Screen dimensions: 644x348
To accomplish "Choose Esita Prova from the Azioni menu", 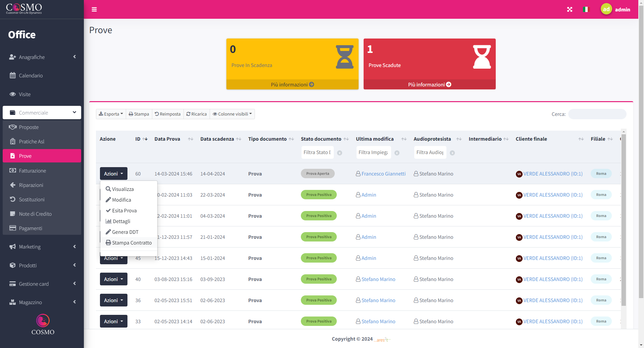I will pyautogui.click(x=129, y=211).
